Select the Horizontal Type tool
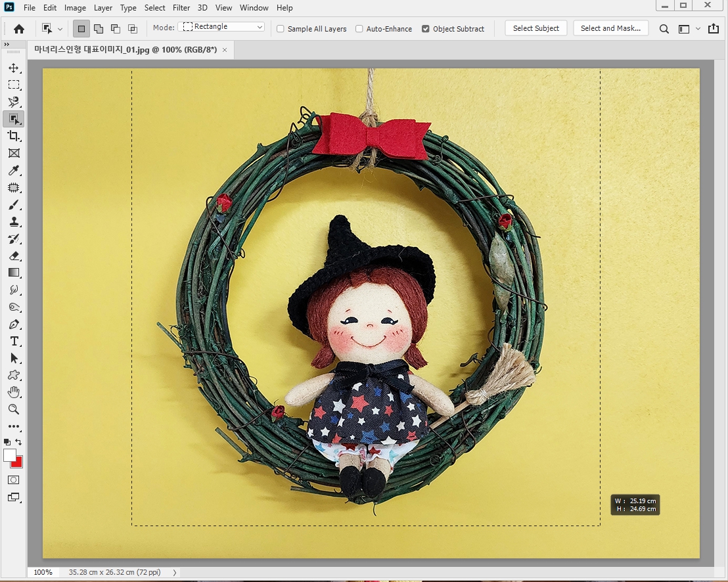 13,341
